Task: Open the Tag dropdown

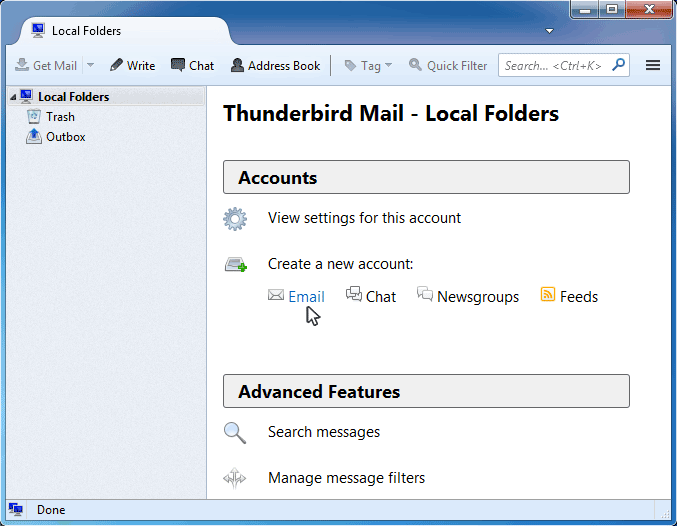Action: click(368, 66)
